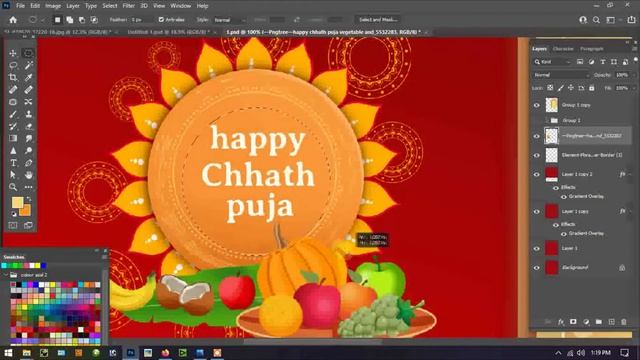Open the File menu
This screenshot has width=640, height=360.
[20, 6]
